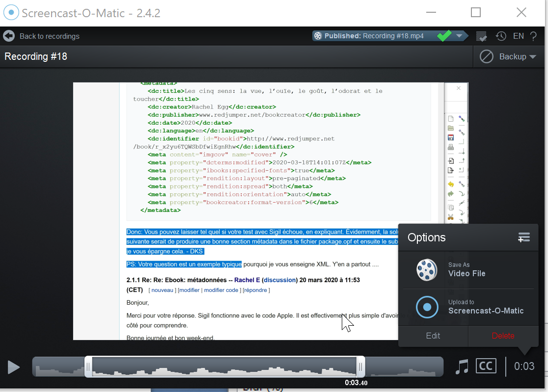Choose Save As Video File
The width and height of the screenshot is (548, 392).
point(468,270)
